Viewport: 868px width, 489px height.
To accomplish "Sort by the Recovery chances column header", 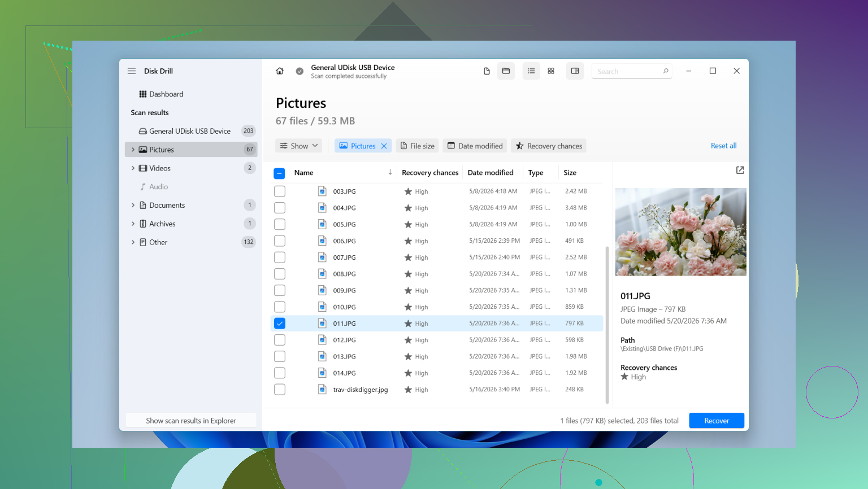I will (x=430, y=173).
